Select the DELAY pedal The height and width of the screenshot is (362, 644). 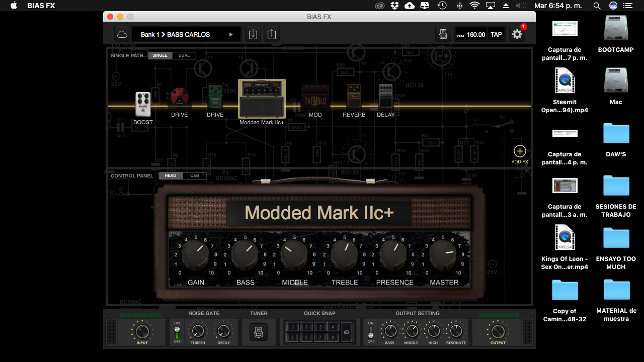pyautogui.click(x=386, y=96)
